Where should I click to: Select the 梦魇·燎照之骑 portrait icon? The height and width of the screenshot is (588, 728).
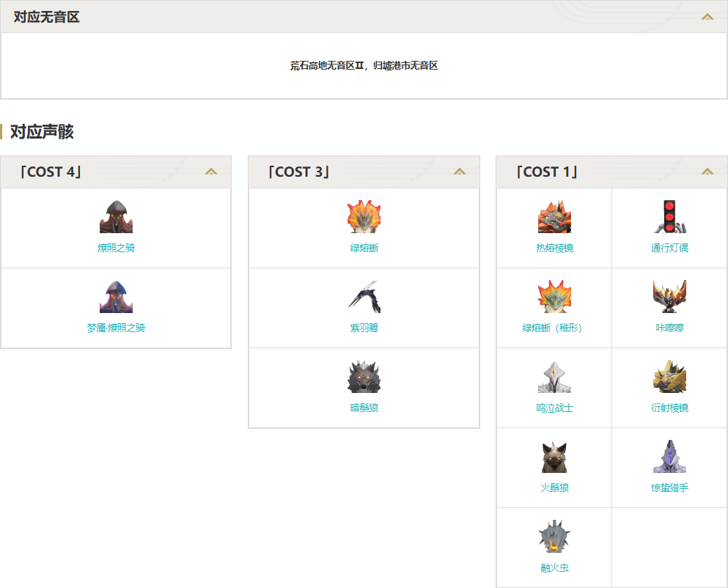pyautogui.click(x=116, y=297)
